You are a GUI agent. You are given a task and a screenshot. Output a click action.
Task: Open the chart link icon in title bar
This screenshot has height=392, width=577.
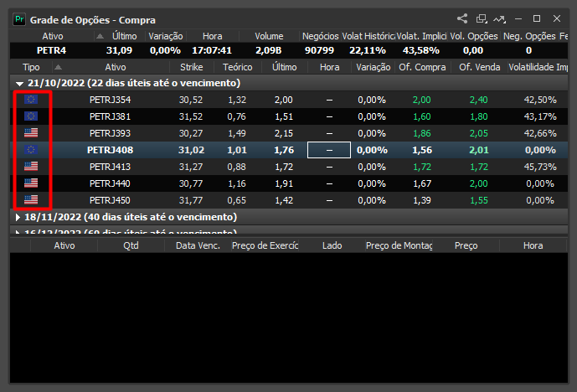(499, 18)
